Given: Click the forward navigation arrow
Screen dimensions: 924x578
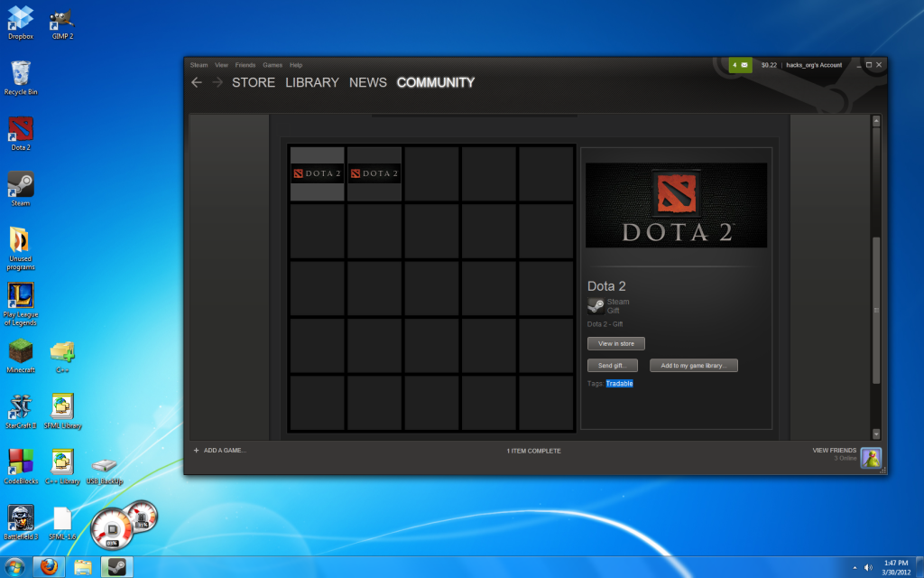Looking at the screenshot, I should (x=217, y=82).
